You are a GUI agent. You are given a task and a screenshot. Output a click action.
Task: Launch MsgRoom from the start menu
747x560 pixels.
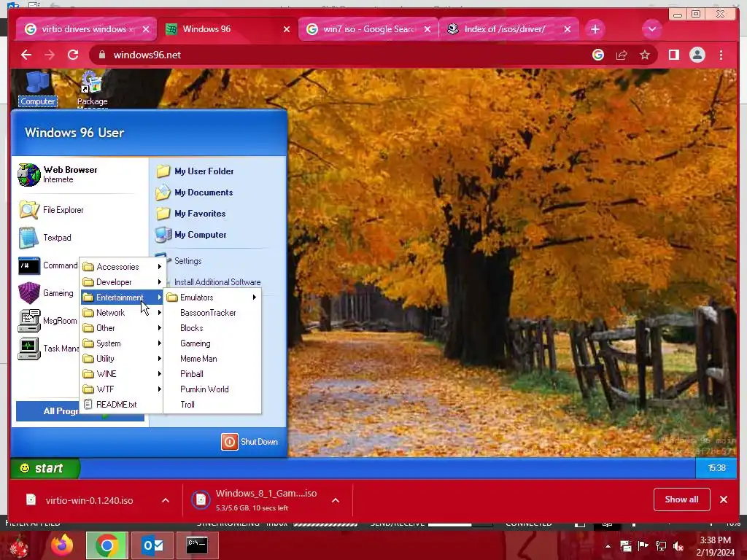(x=47, y=321)
